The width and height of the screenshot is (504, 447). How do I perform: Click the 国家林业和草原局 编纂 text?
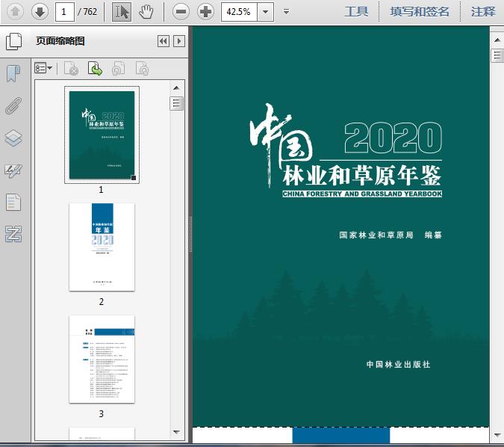391,235
